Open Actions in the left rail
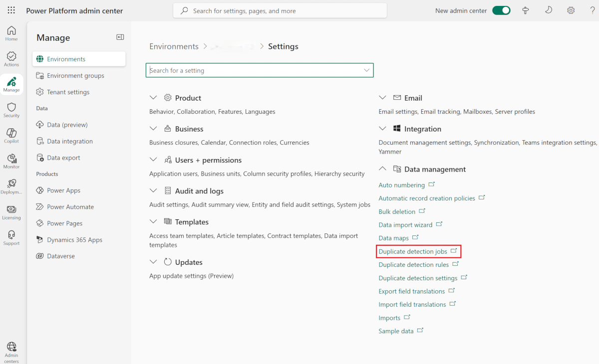This screenshot has height=364, width=599. (x=11, y=59)
